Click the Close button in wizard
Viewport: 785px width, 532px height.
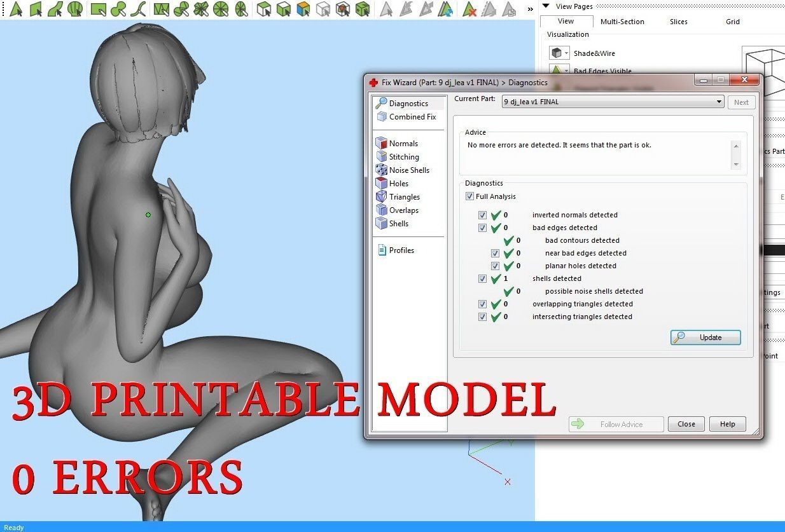pyautogui.click(x=686, y=424)
